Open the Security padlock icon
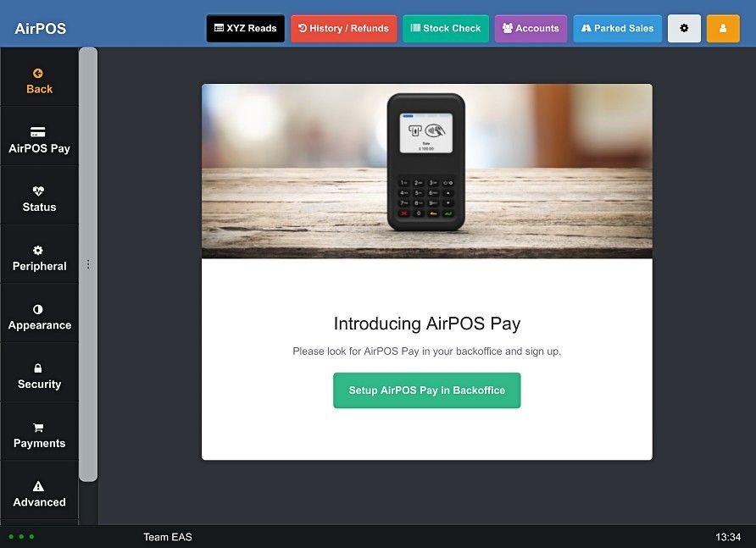This screenshot has width=756, height=548. pos(37,368)
